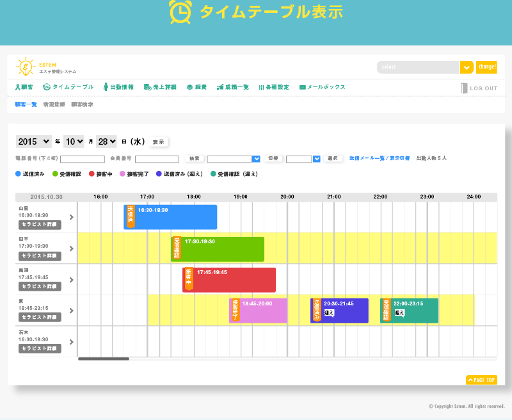512x420 pixels.
Task: Click the horizontal timetable scrollbar
Action: pos(104,359)
